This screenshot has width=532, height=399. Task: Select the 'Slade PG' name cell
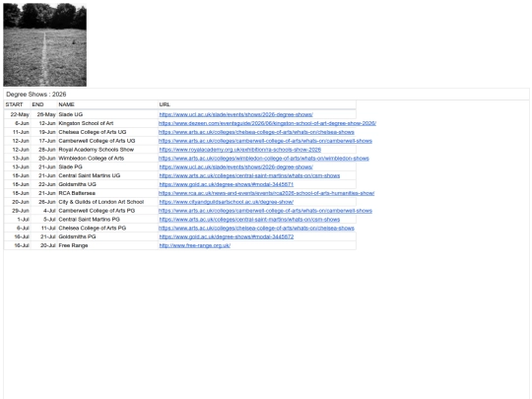107,166
